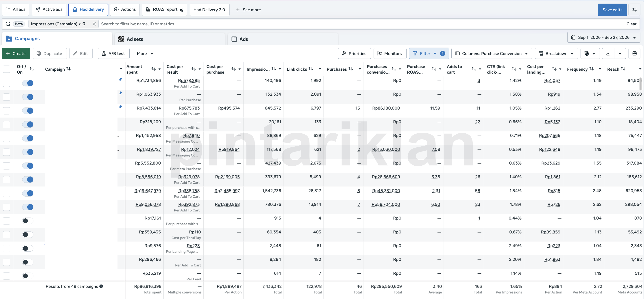The image size is (644, 299).
Task: Sort by Amount spent arrows
Action: [x=154, y=69]
